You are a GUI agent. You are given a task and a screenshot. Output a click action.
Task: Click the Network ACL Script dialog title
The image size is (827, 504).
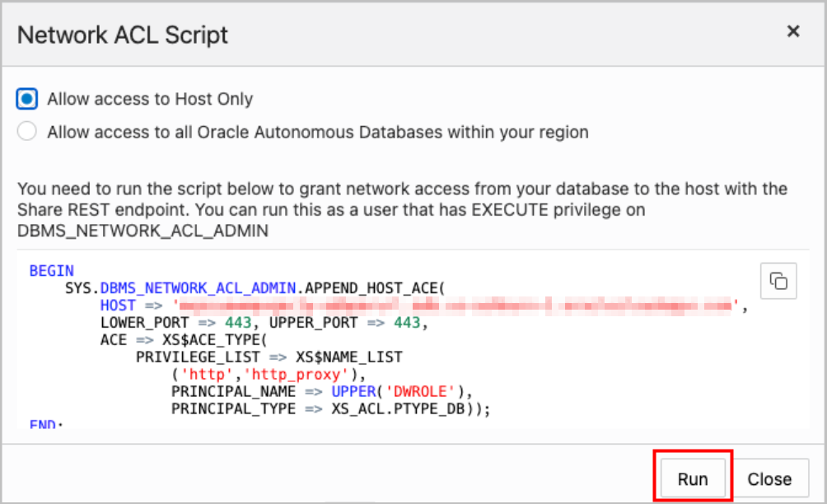point(124,35)
